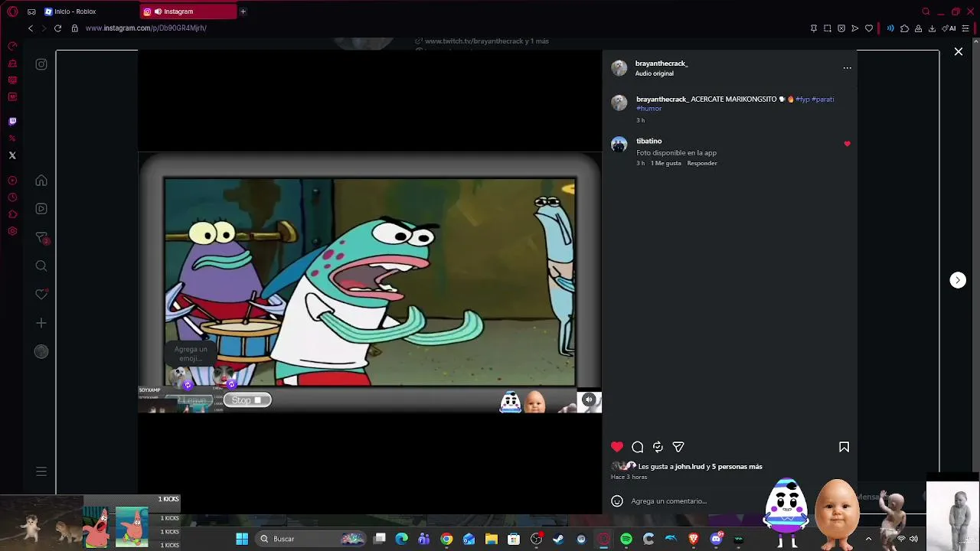Open the AI assistant toolbar button
Viewport: 980px width, 551px height.
pyautogui.click(x=949, y=28)
